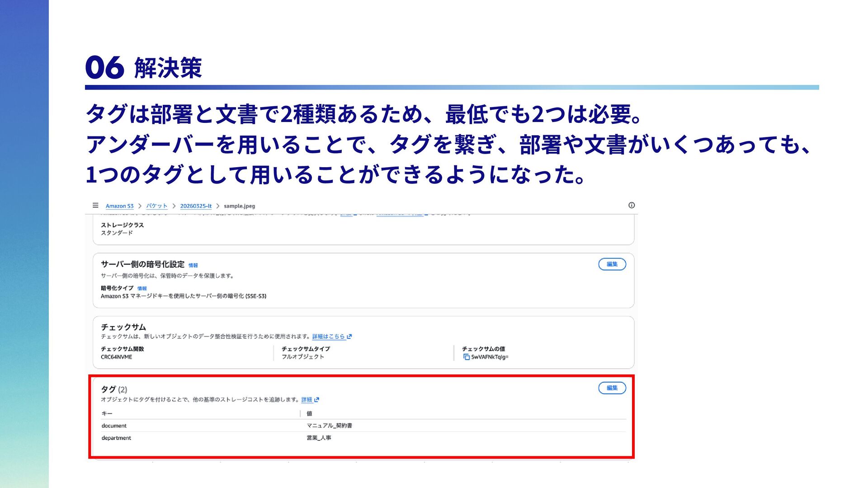Image resolution: width=868 pixels, height=488 pixels.
Task: Open the バケット breadcrumb link
Action: pyautogui.click(x=156, y=206)
